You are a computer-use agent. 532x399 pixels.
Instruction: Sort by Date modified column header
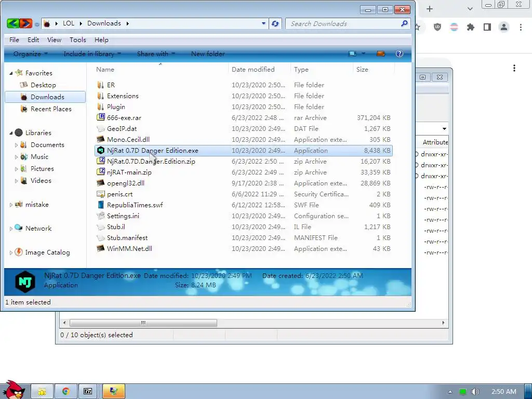coord(260,70)
